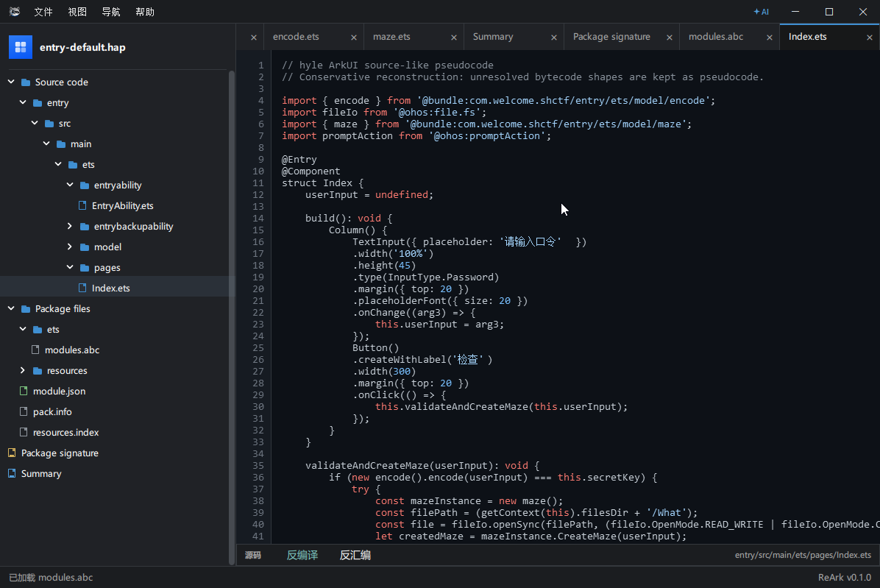
Task: Collapse the pages folder chevron
Action: tap(70, 267)
